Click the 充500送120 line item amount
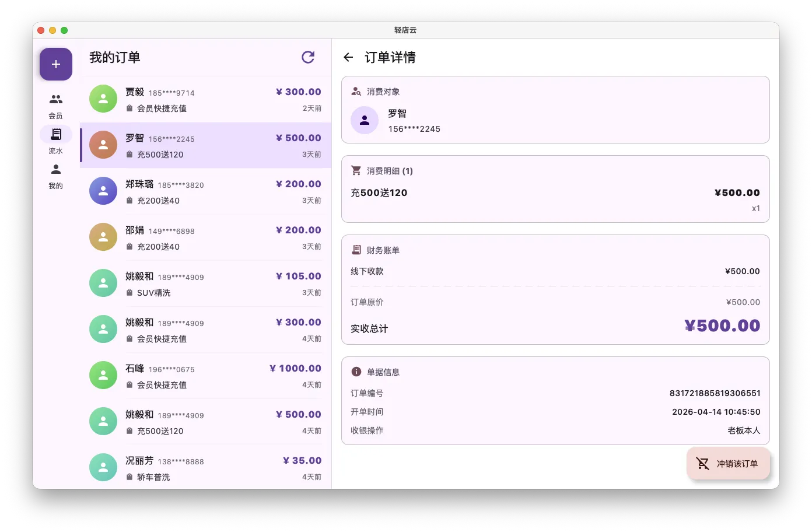The width and height of the screenshot is (812, 532). 737,192
